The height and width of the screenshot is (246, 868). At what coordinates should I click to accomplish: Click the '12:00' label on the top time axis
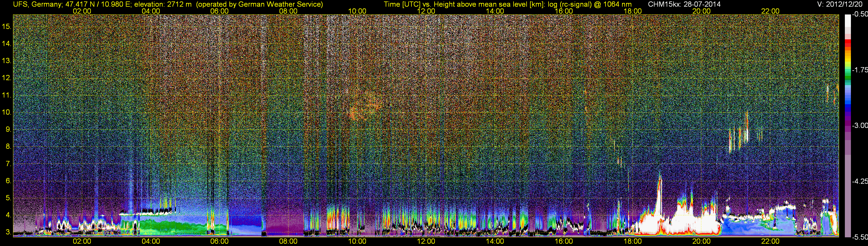click(426, 11)
